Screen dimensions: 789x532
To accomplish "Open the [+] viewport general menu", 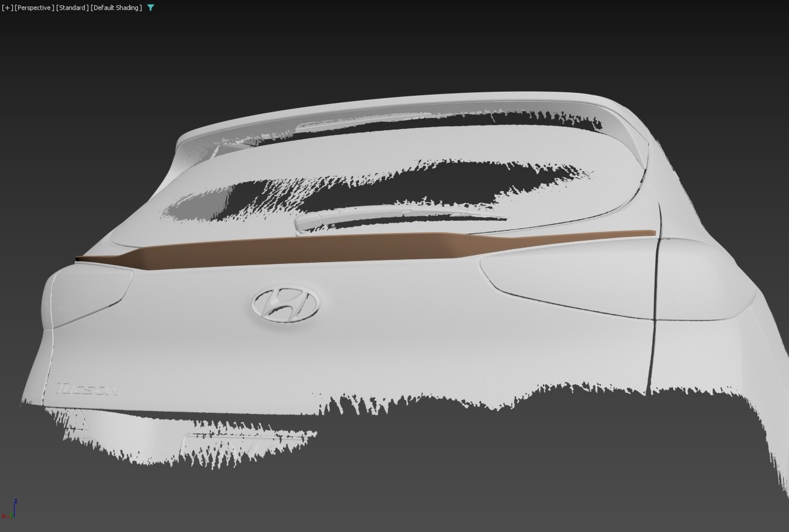I will click(x=7, y=8).
